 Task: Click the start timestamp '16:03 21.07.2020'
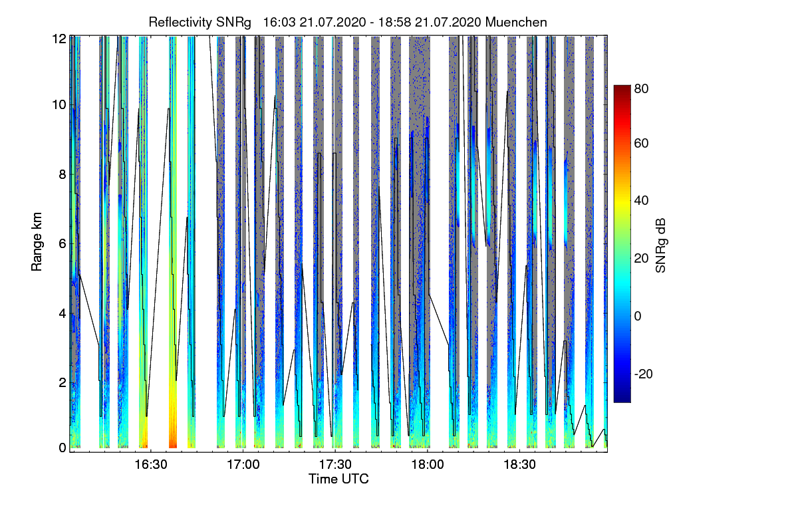(315, 23)
